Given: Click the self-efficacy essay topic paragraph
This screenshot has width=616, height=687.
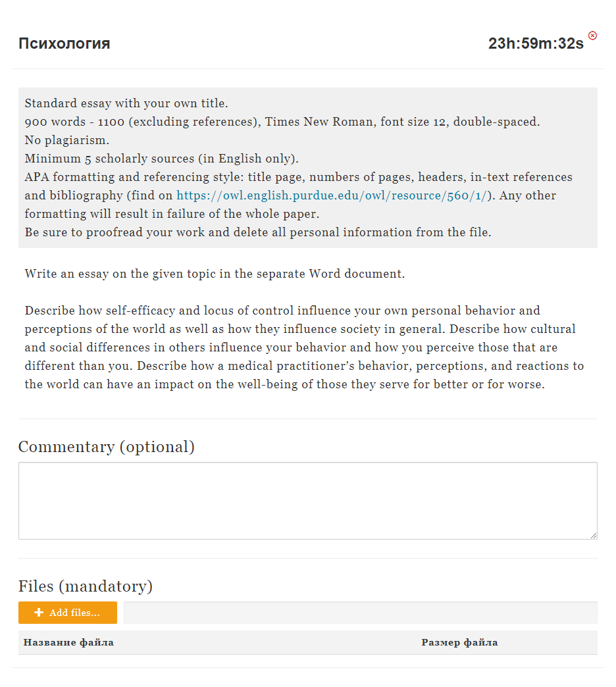Looking at the screenshot, I should tap(304, 347).
